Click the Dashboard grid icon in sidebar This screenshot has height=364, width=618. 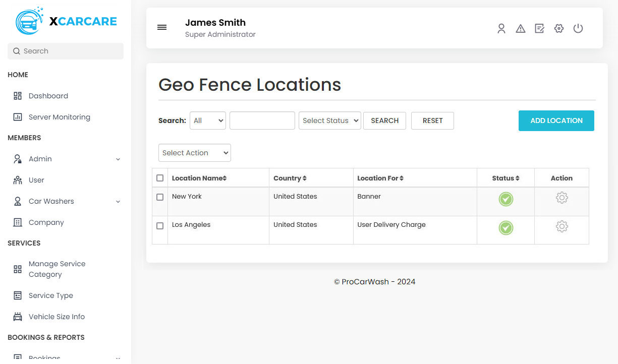click(x=18, y=96)
